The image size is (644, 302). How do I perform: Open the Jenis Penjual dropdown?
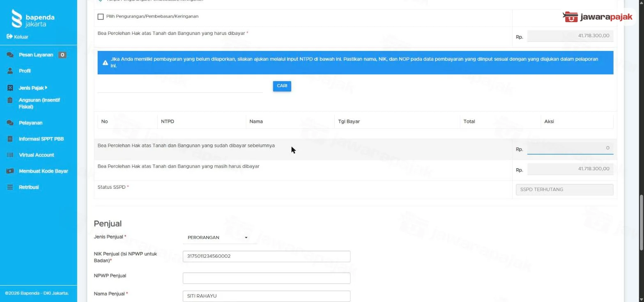click(x=219, y=238)
